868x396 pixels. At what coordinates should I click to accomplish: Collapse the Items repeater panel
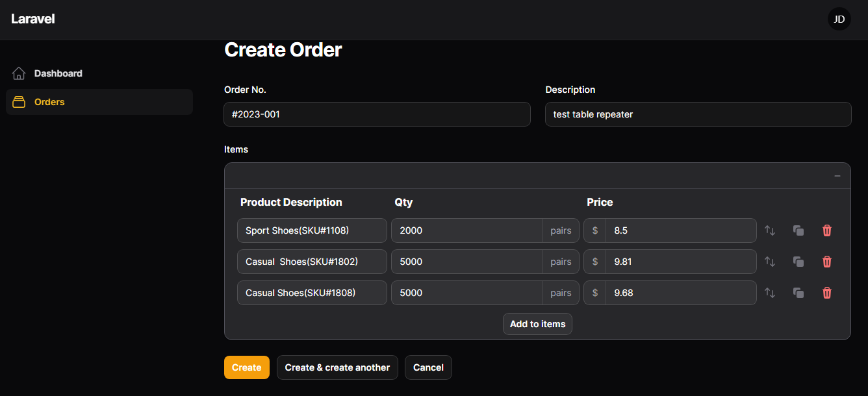[x=837, y=176]
